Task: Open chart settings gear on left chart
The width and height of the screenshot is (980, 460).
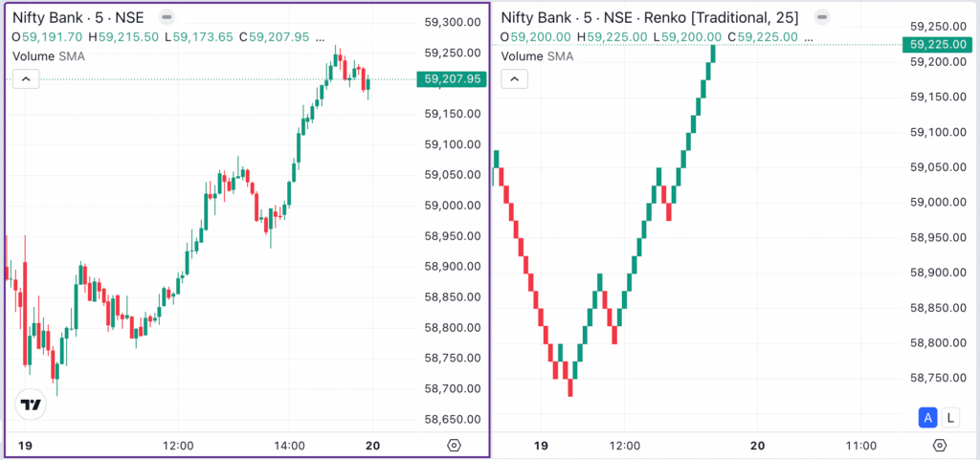Action: (x=454, y=446)
